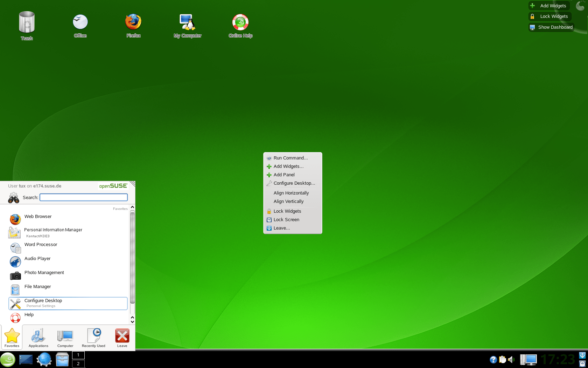Toggle Lock Widgets in the context menu
588x368 pixels.
287,211
